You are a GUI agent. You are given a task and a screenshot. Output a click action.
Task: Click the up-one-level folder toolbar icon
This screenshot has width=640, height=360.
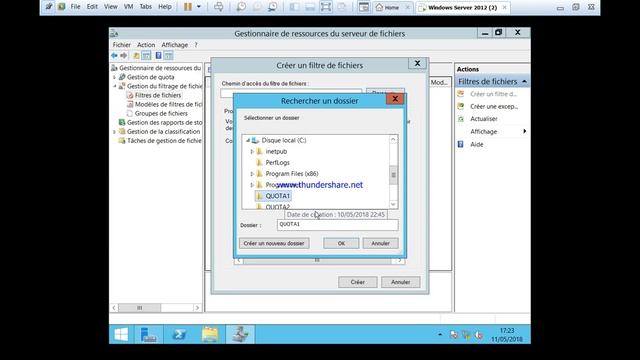(136, 56)
